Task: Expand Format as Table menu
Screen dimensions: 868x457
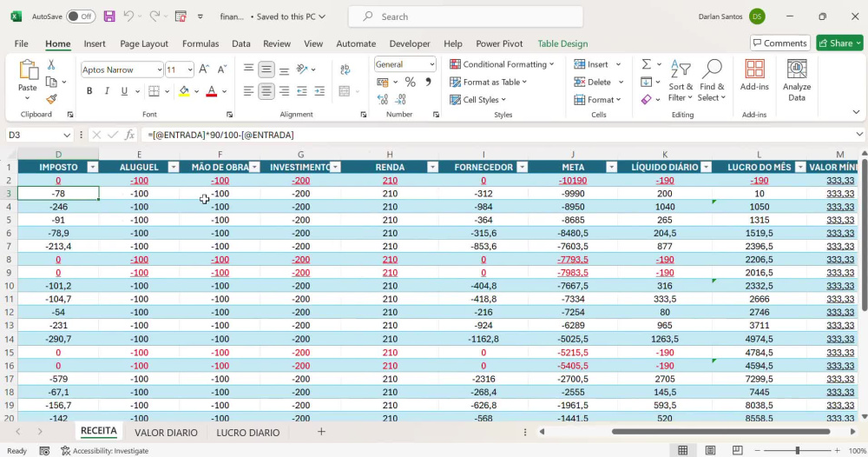Action: point(488,82)
